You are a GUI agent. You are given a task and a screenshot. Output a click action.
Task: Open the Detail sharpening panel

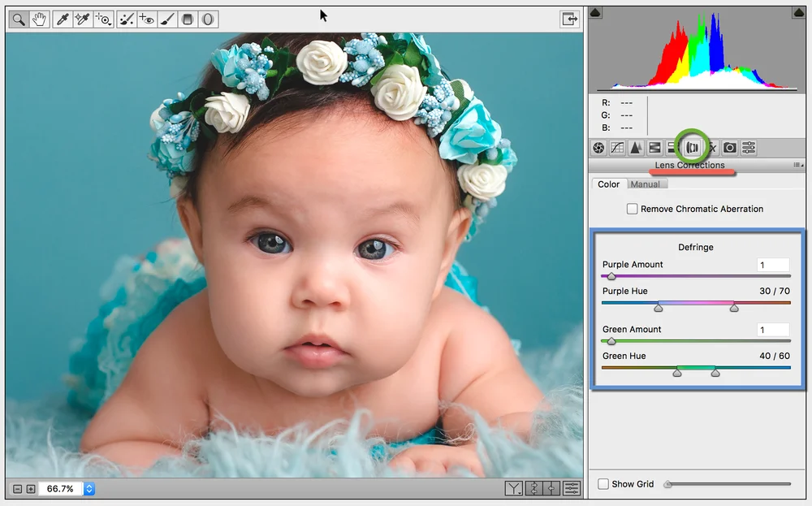tap(636, 147)
